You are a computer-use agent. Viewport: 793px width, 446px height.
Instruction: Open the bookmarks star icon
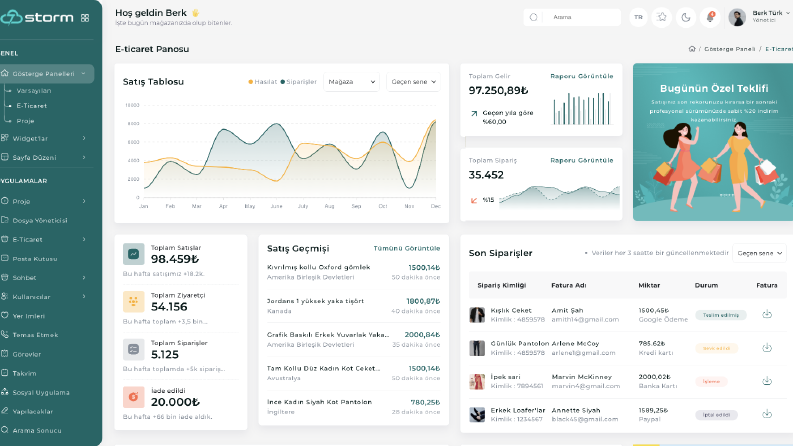pyautogui.click(x=662, y=17)
